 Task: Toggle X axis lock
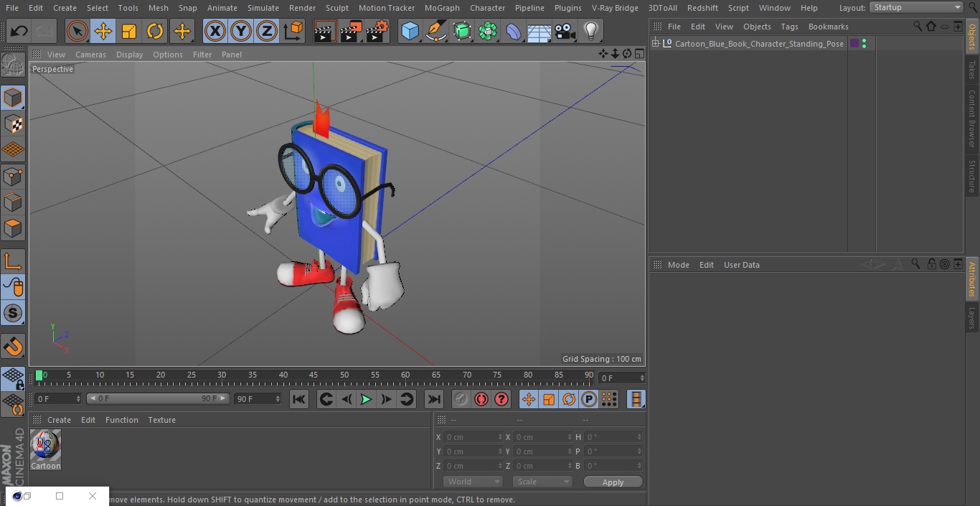point(215,31)
